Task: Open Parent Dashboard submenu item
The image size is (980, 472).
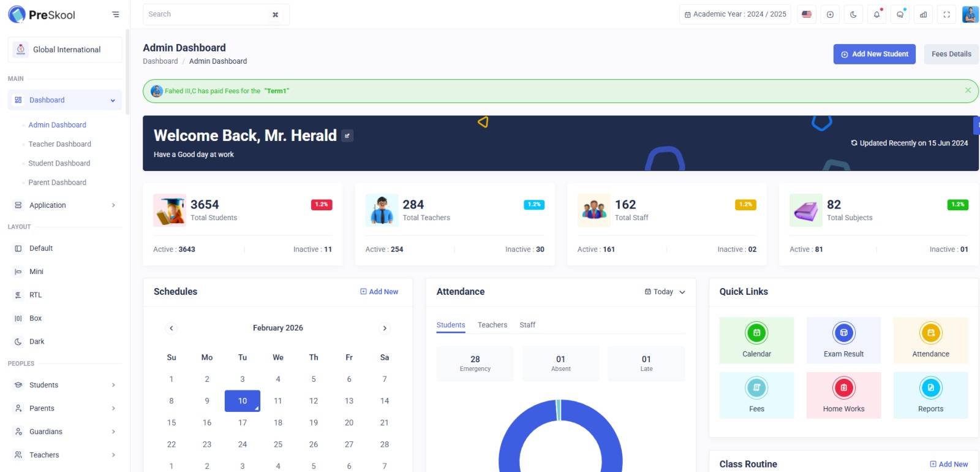Action: click(57, 183)
